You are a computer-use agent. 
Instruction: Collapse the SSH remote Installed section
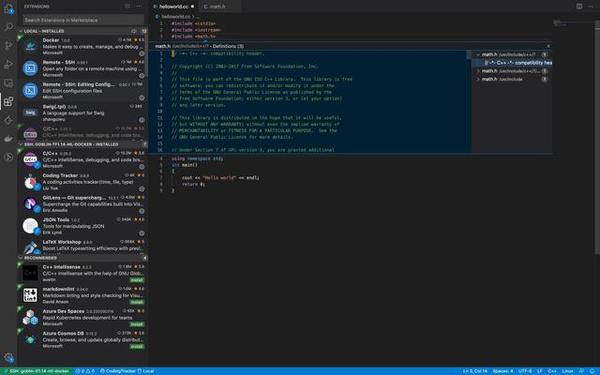pos(21,144)
